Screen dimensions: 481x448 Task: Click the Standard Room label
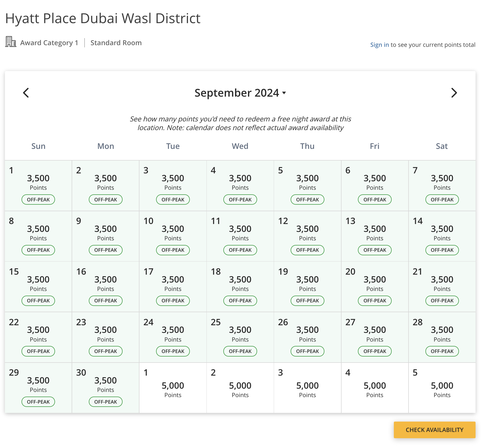[x=116, y=43]
